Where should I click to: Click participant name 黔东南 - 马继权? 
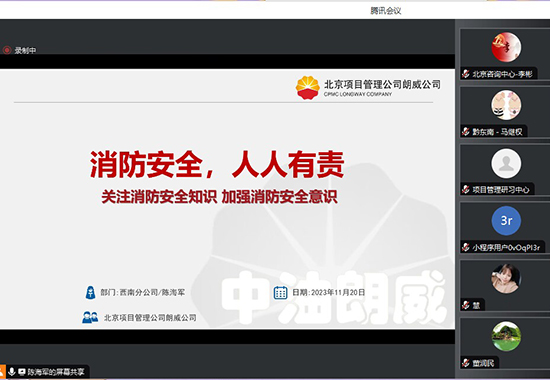coord(497,132)
